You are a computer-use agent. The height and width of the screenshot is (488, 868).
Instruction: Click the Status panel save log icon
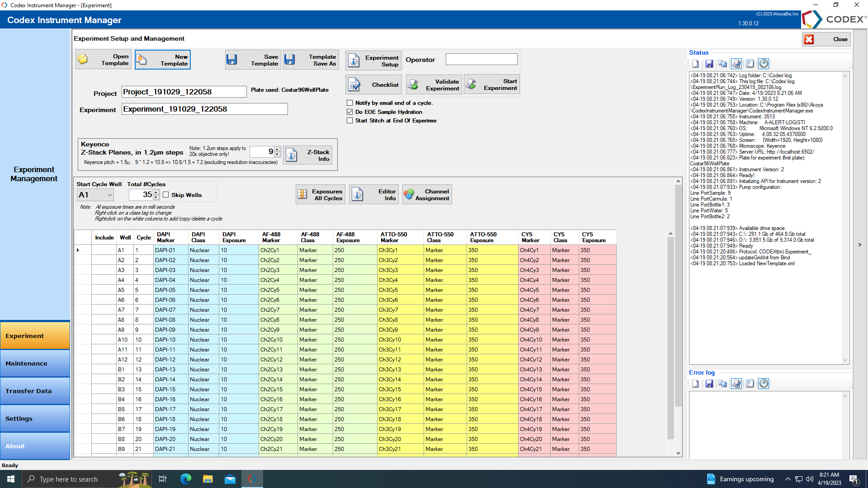tap(709, 64)
